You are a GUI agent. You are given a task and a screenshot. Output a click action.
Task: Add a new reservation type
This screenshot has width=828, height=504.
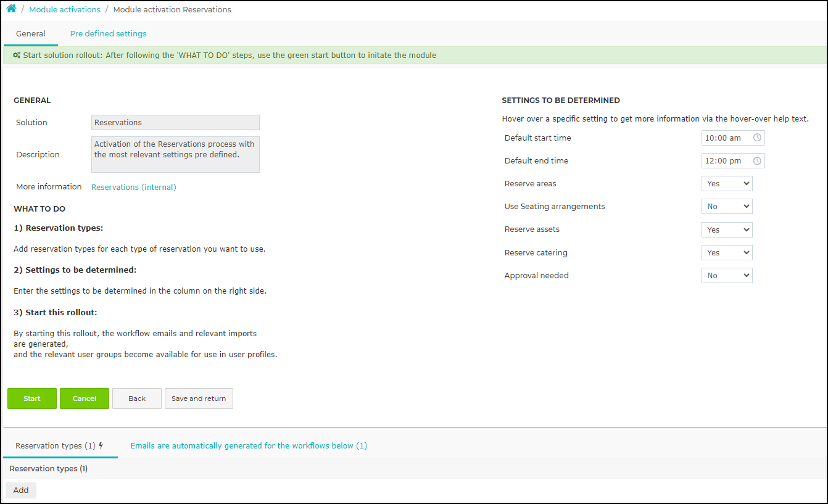(x=21, y=490)
